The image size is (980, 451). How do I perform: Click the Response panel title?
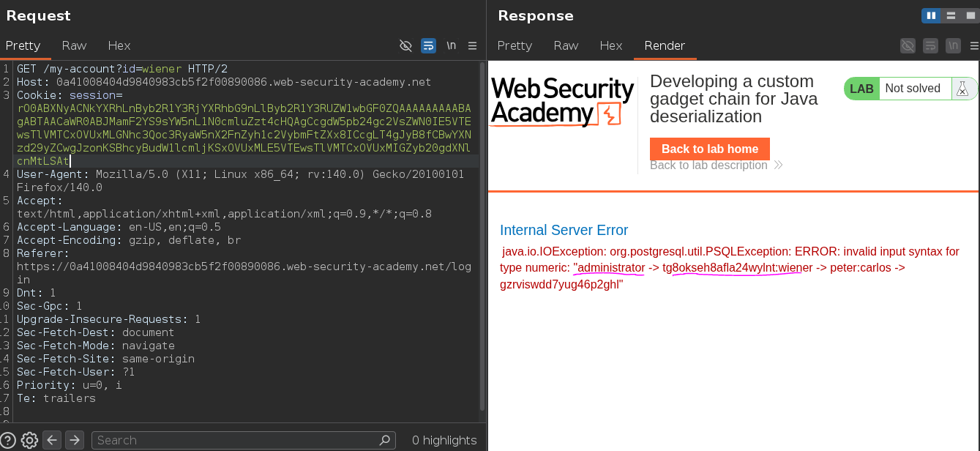pos(535,15)
